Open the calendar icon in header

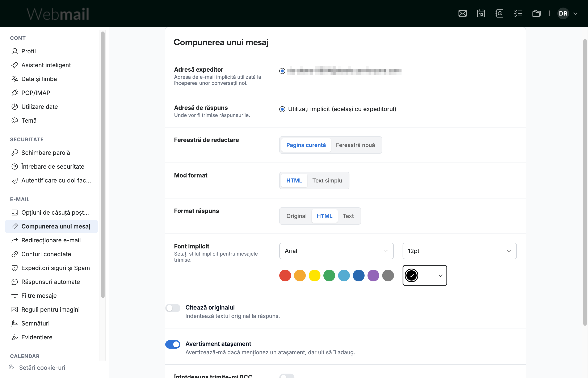tap(481, 13)
